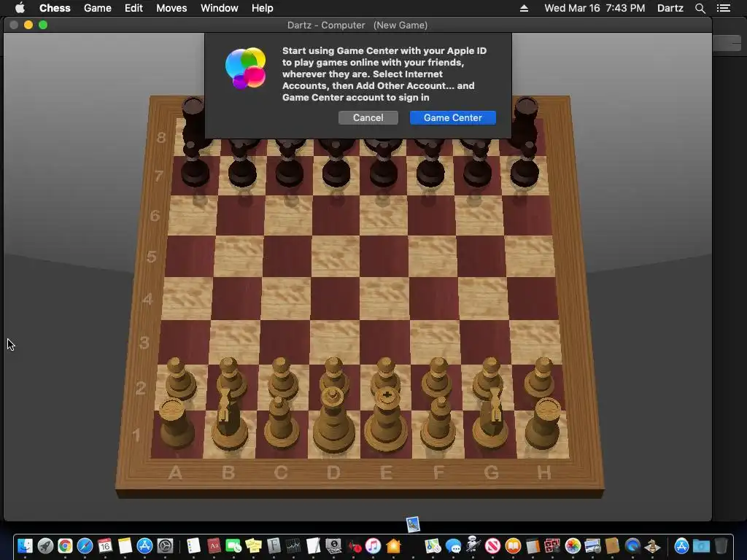Select the white rook on H1
Viewport: 747px width, 560px height.
(543, 424)
